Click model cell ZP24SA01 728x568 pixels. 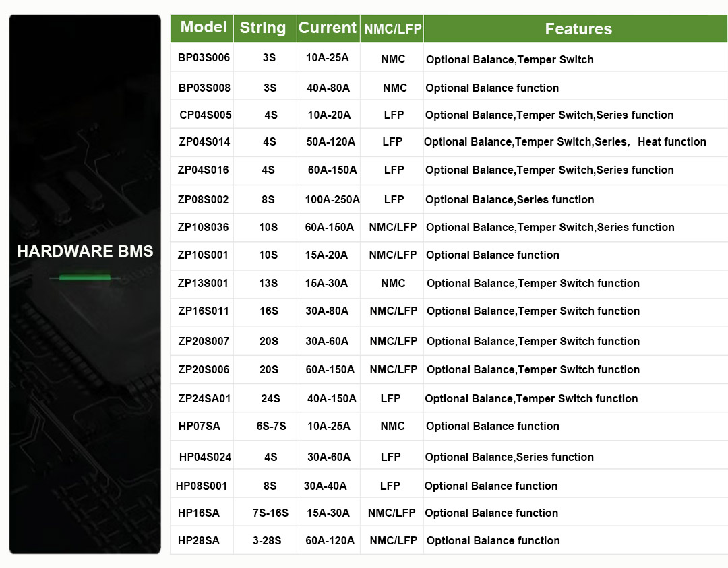pyautogui.click(x=204, y=398)
